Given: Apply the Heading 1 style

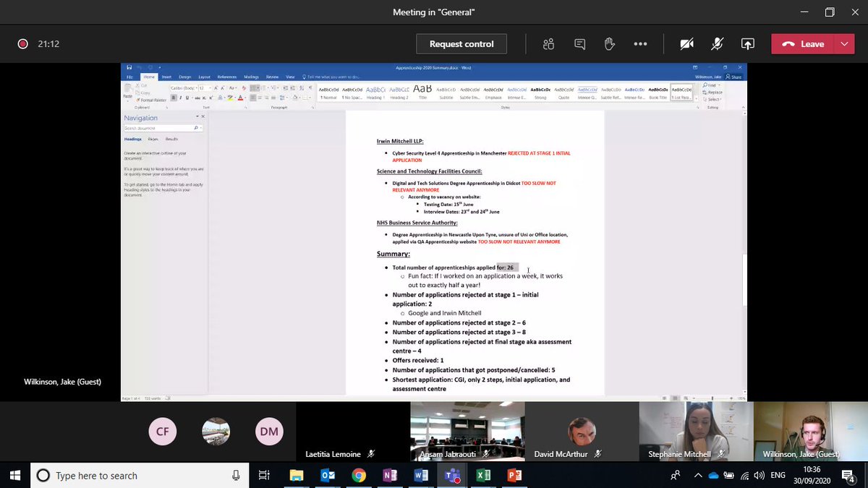Looking at the screenshot, I should coord(375,92).
